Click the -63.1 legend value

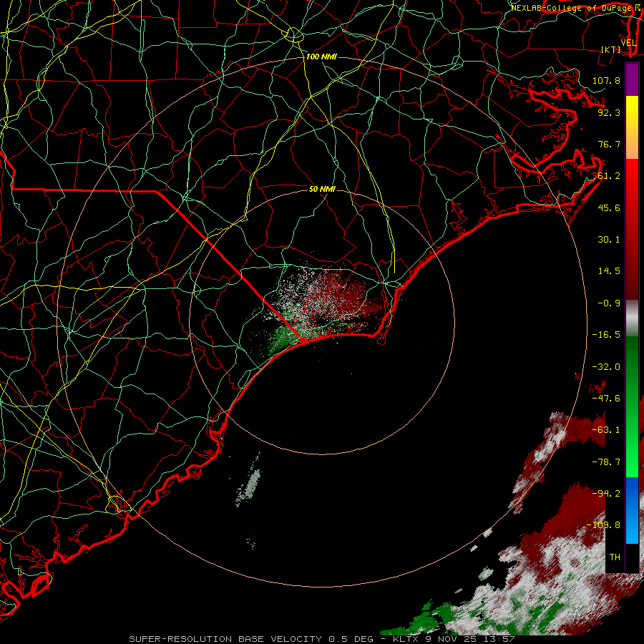606,430
